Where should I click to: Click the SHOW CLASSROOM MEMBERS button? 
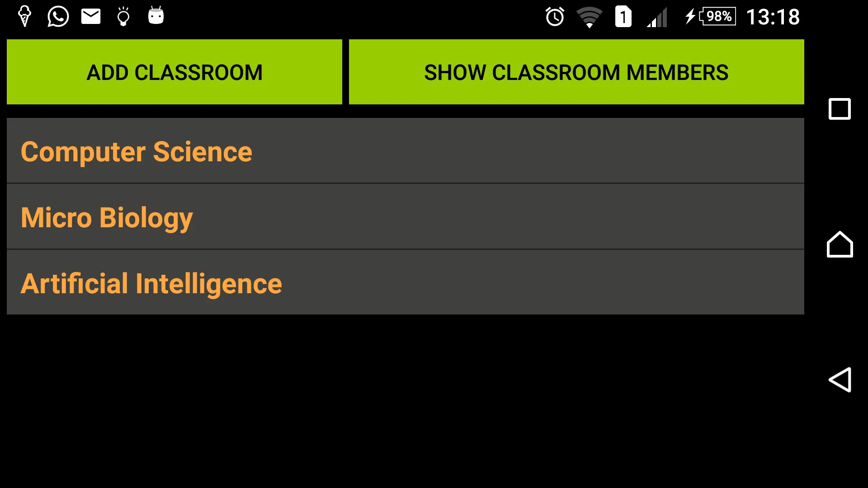pos(576,71)
